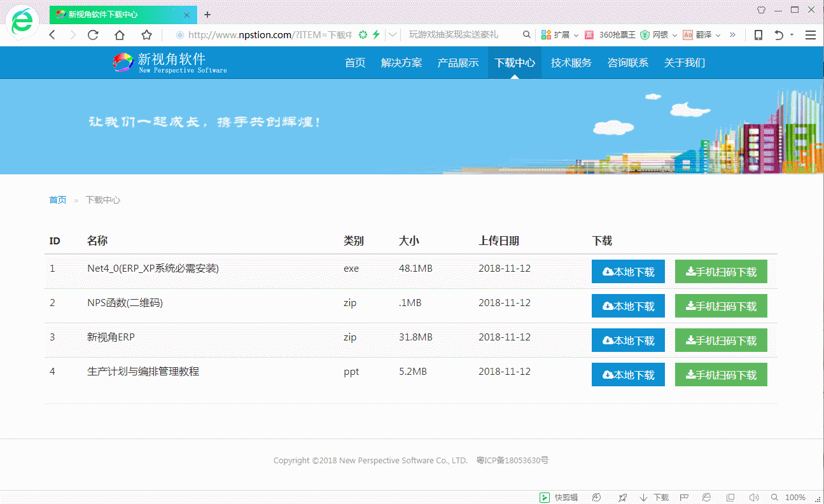This screenshot has width=824, height=504.
Task: Switch to the 产品展示 navigation menu
Action: click(457, 62)
